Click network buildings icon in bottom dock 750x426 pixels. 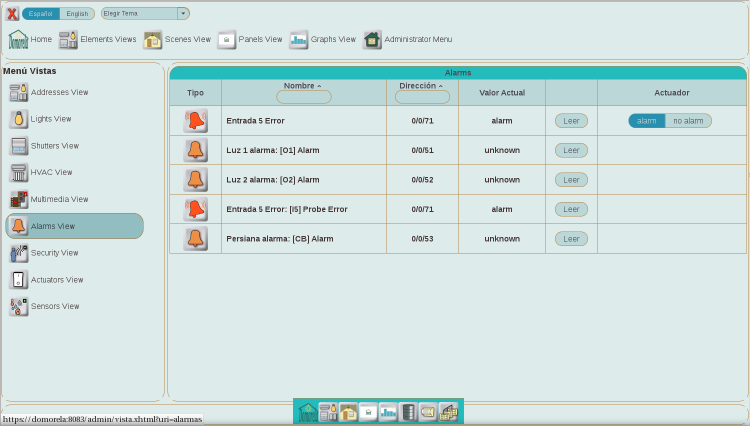coord(448,412)
